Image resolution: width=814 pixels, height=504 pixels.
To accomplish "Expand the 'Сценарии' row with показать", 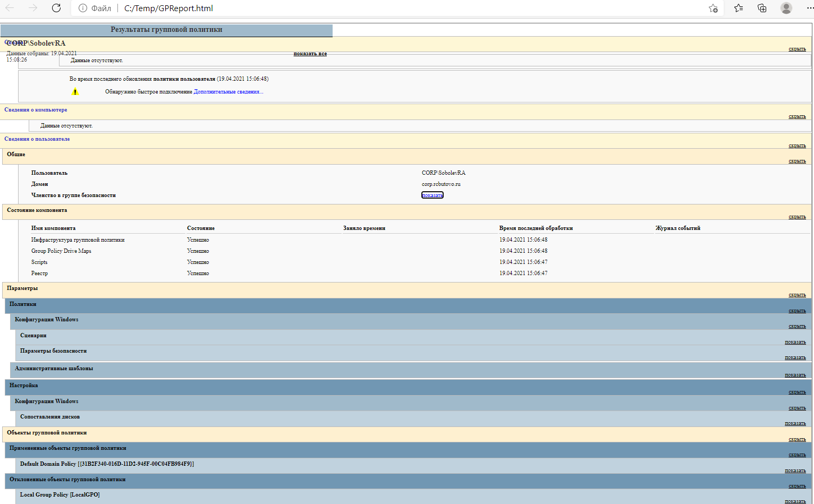I will pos(795,342).
